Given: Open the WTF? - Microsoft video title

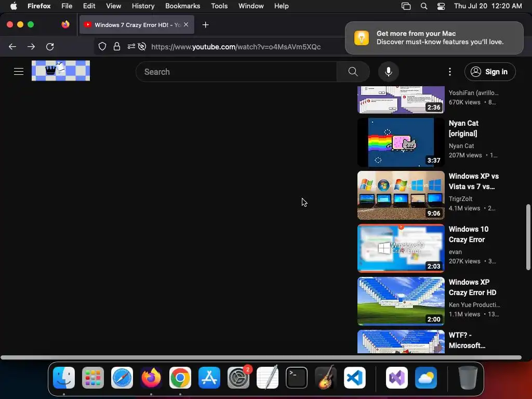Looking at the screenshot, I should 467,340.
